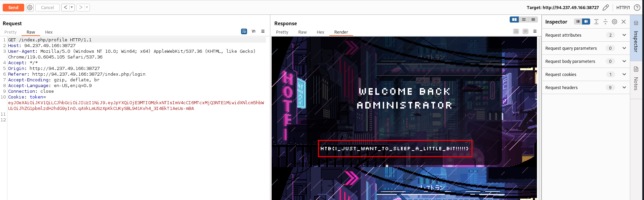Open Inspector settings gear
The image size is (644, 200).
(x=614, y=22)
